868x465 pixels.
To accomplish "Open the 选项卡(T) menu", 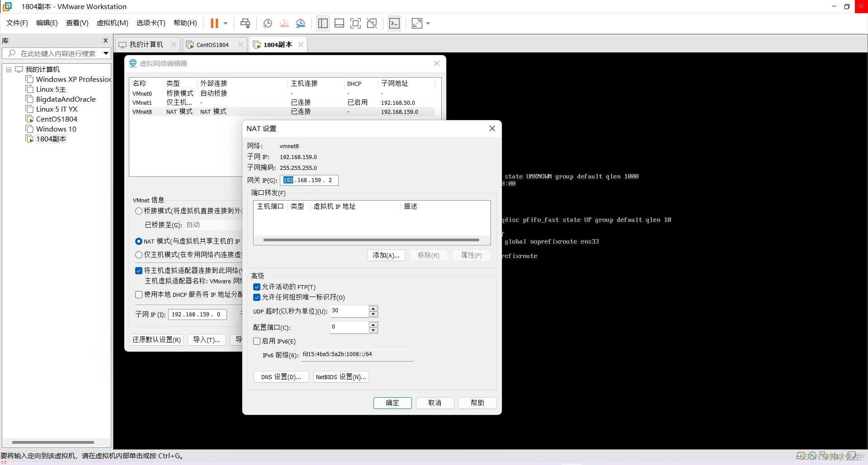I will click(x=151, y=23).
